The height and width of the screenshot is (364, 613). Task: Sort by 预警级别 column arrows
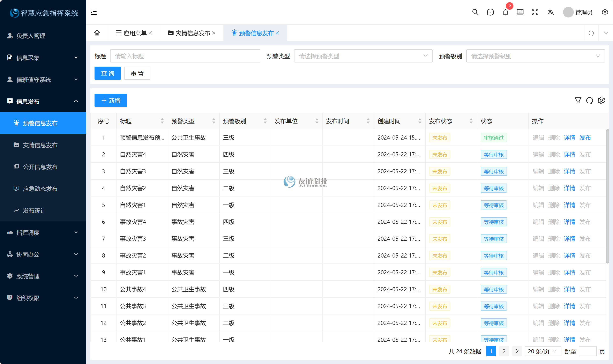[x=265, y=121]
